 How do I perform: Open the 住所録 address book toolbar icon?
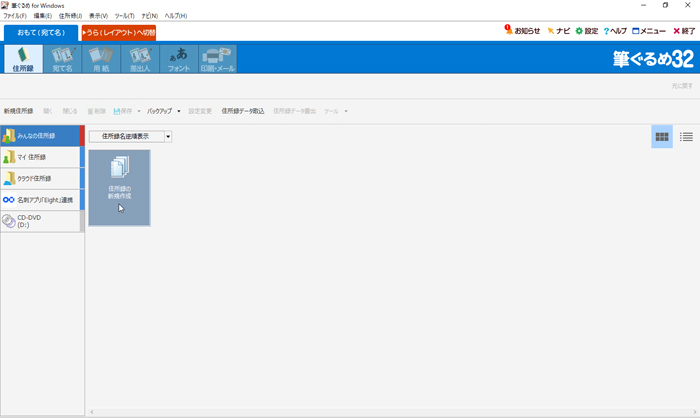23,58
